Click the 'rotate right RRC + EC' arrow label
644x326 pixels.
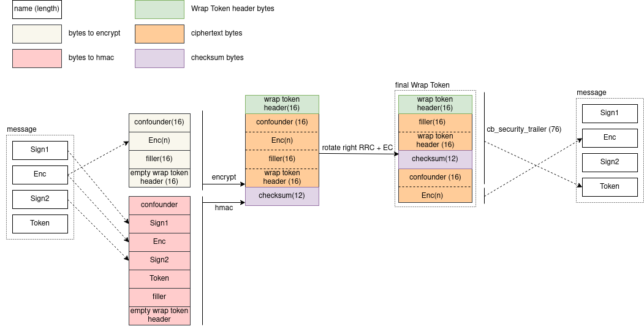pyautogui.click(x=357, y=148)
